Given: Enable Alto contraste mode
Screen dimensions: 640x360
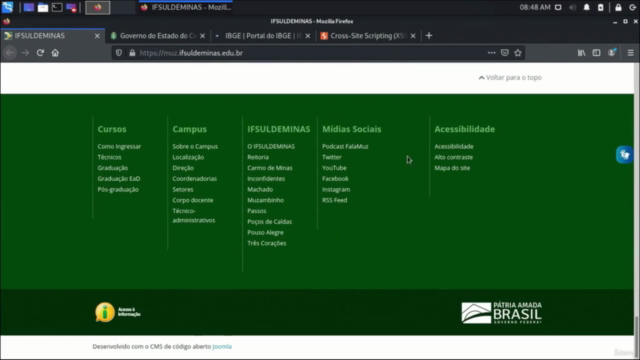Looking at the screenshot, I should click(x=453, y=157).
